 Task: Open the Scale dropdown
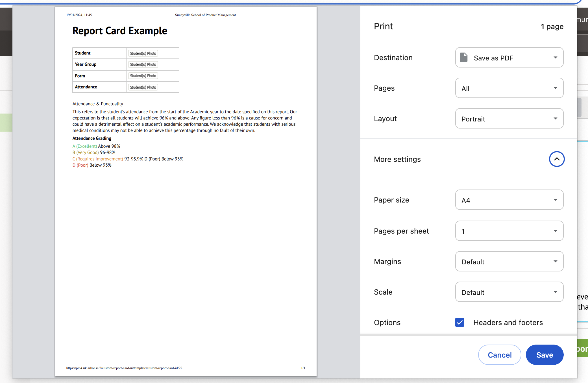pyautogui.click(x=509, y=292)
